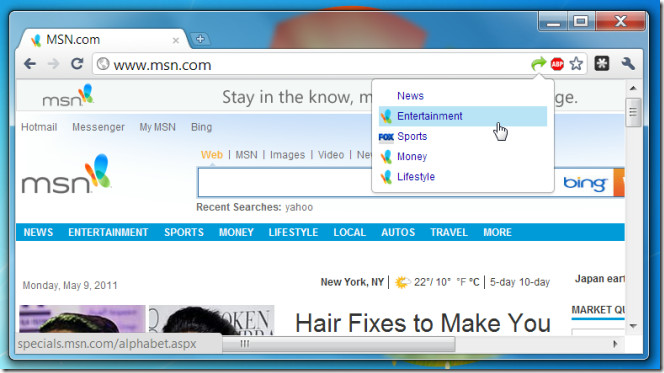
Task: Open the Hotmail link
Action: [x=39, y=127]
